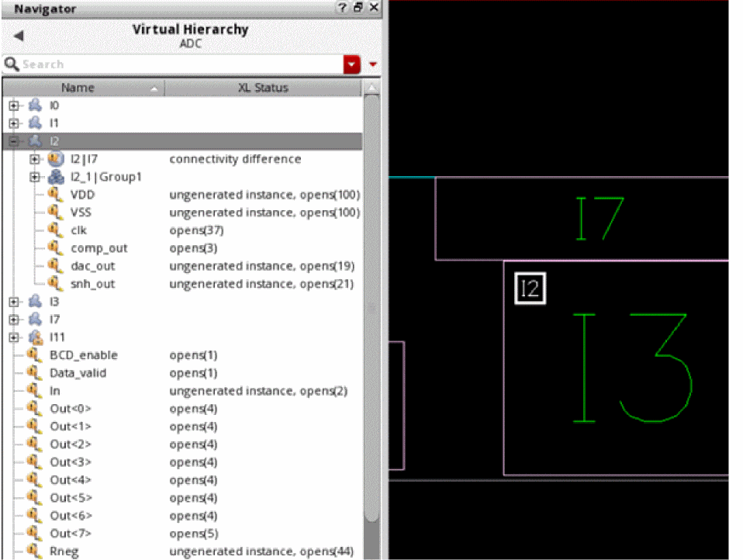Click the I2|I7 binding icon

(x=56, y=159)
